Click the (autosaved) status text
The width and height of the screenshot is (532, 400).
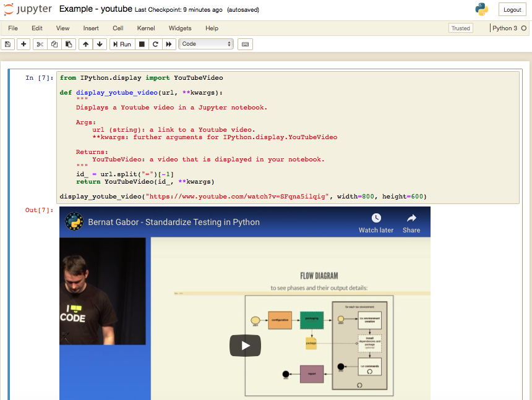243,10
